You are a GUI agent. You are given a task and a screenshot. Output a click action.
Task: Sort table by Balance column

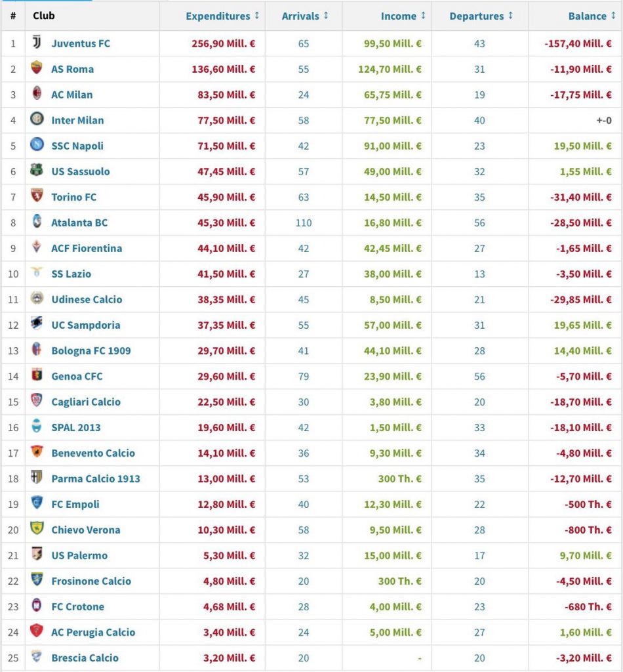(592, 16)
